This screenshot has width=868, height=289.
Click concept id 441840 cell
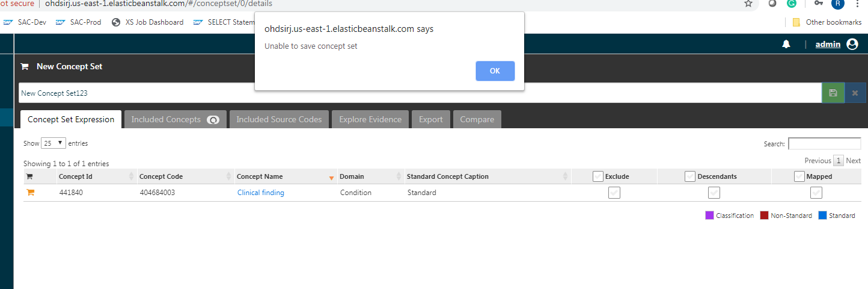[71, 193]
